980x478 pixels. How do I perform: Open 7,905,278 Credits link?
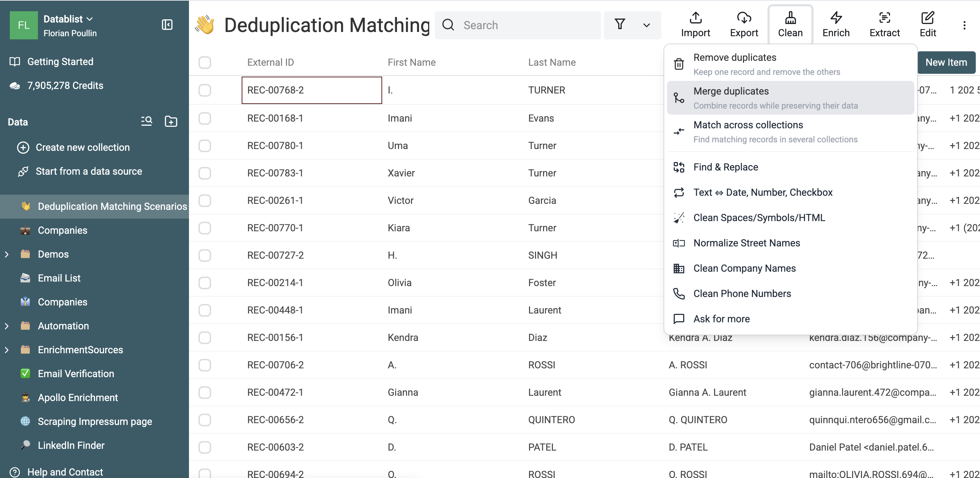(65, 86)
